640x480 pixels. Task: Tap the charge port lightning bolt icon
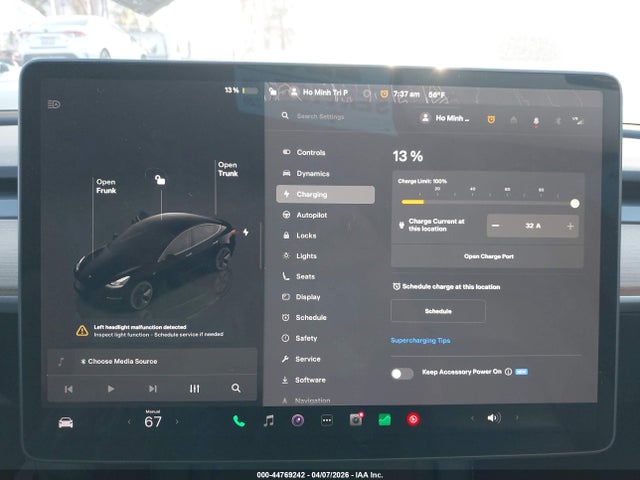246,232
